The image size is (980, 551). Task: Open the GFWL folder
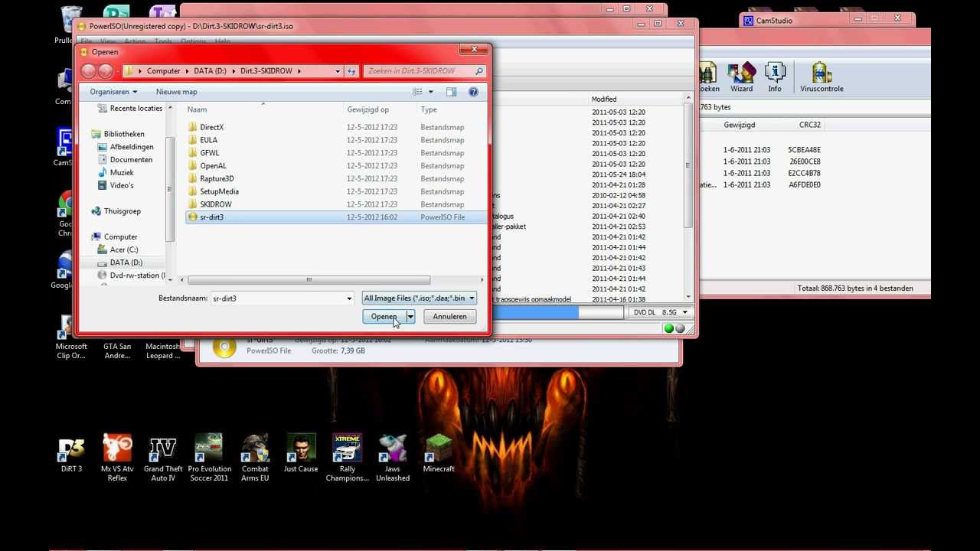[209, 153]
